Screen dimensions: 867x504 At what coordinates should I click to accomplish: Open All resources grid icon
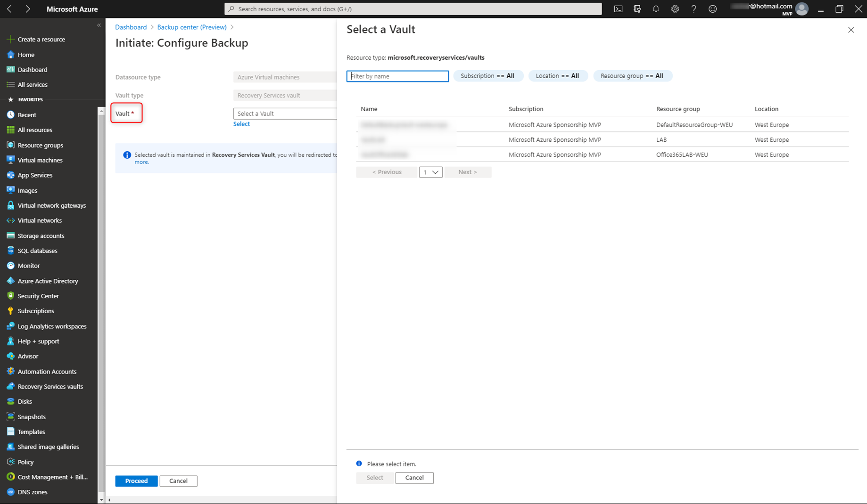tap(10, 130)
